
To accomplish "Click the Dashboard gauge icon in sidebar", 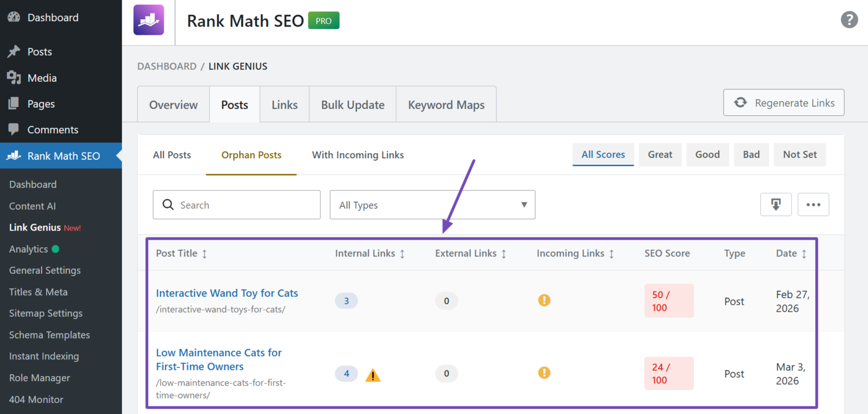I will point(14,17).
